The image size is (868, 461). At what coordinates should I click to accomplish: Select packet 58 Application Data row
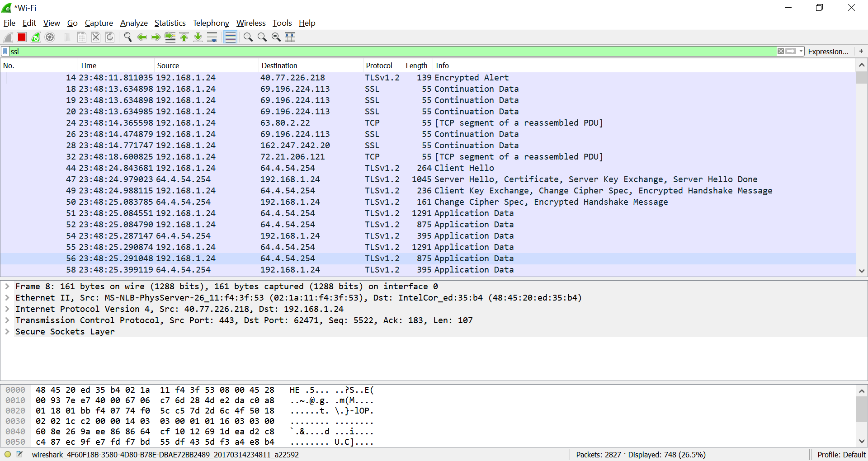(428, 270)
